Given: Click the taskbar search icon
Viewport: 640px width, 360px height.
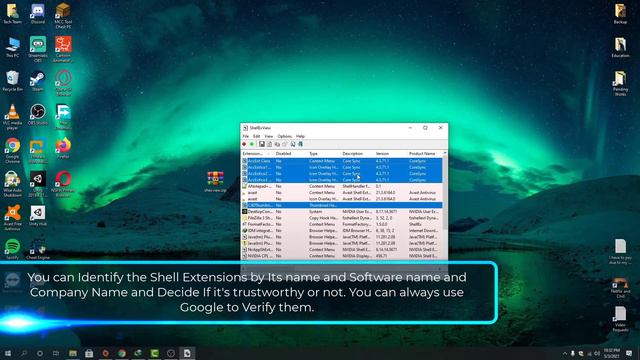Looking at the screenshot, I should point(24,353).
